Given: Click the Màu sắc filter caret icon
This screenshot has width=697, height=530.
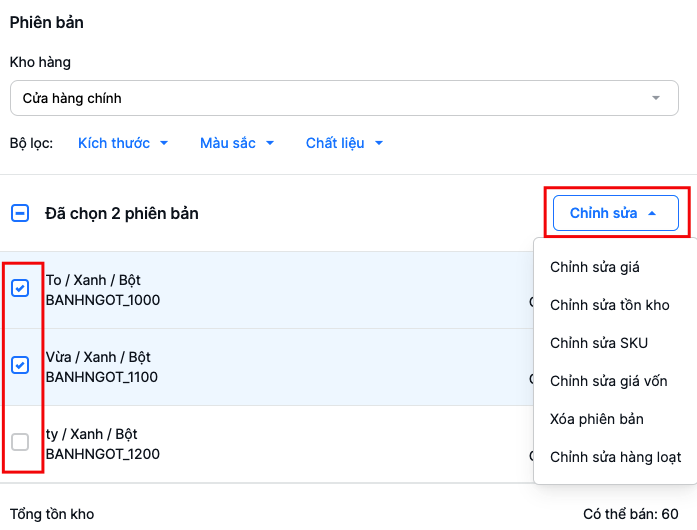Looking at the screenshot, I should pos(270,143).
